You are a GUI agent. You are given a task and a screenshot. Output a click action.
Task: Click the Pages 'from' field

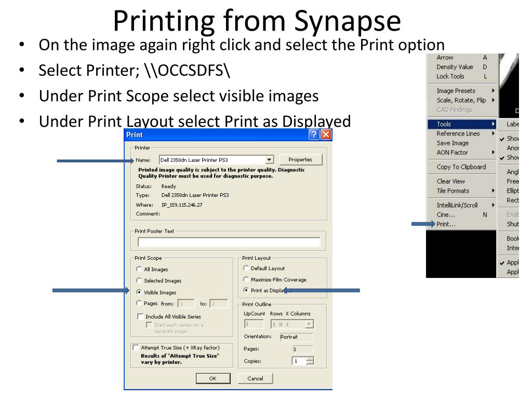pos(186,303)
